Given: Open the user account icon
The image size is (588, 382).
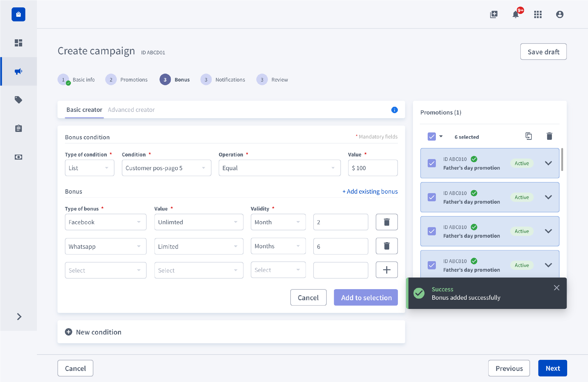Looking at the screenshot, I should [x=560, y=14].
